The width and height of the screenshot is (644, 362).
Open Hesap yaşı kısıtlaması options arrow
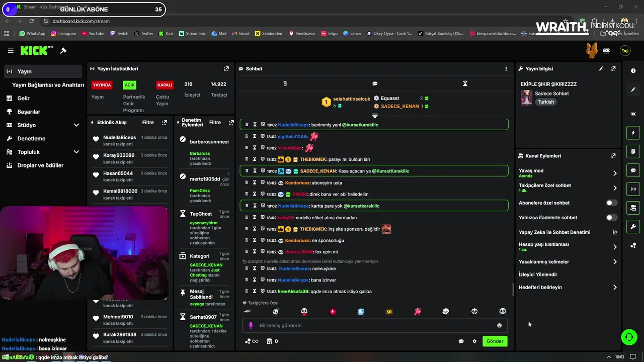(615, 247)
